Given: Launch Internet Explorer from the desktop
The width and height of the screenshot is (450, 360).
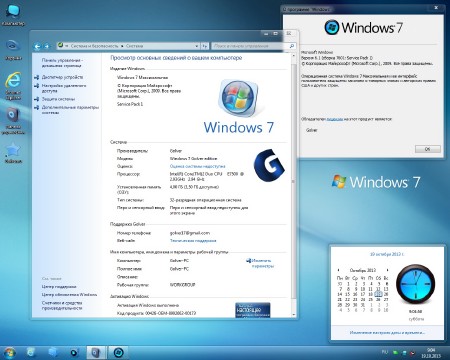Looking at the screenshot, I should coord(13,85).
